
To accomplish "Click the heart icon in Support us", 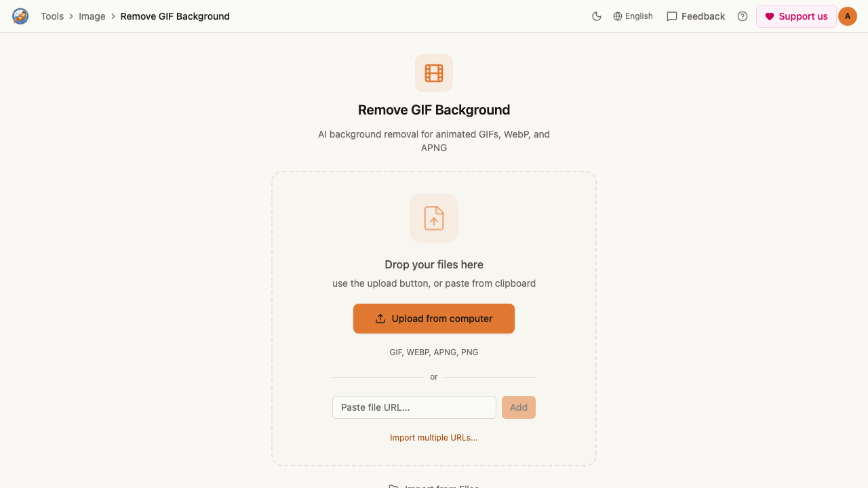I will point(770,16).
